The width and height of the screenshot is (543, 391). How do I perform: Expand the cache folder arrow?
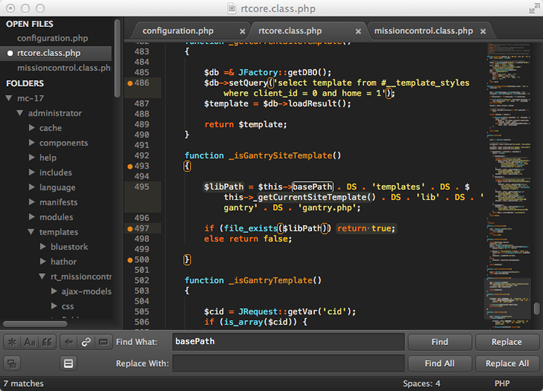(32, 128)
